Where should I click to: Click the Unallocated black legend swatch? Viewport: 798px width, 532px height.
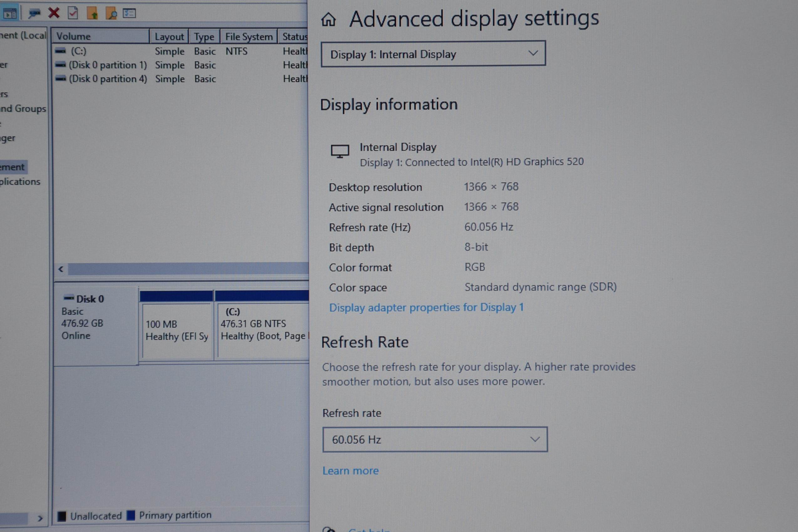[62, 516]
